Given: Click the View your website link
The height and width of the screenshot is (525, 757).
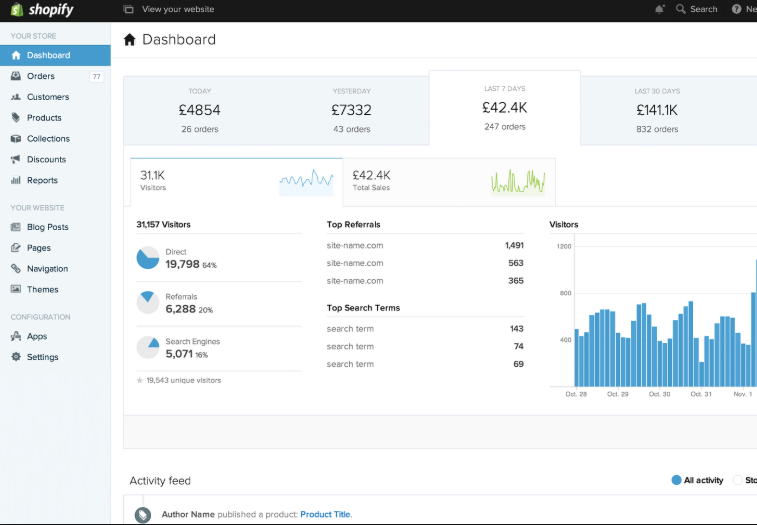Looking at the screenshot, I should coord(178,9).
